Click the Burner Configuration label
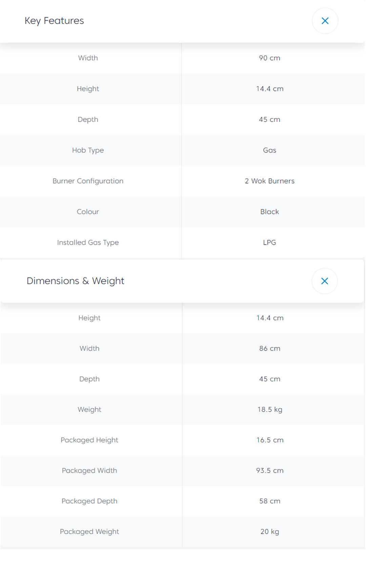 (88, 181)
